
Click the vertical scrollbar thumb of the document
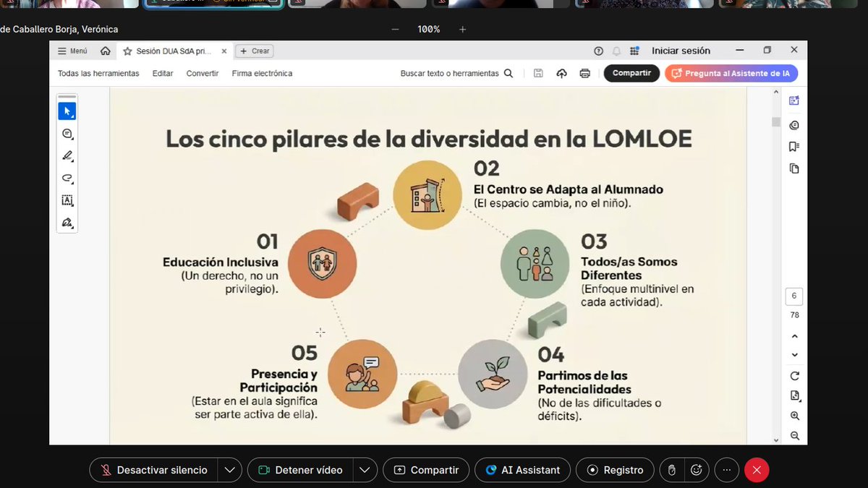point(776,121)
